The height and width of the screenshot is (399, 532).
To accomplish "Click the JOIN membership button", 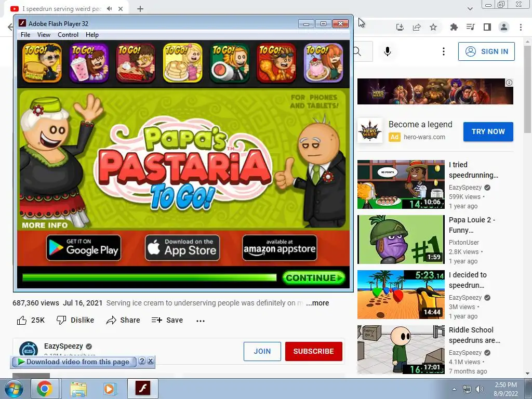I will (x=262, y=352).
